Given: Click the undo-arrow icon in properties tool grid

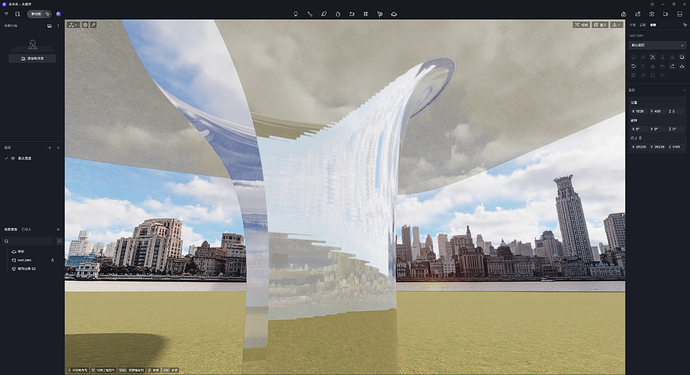Looking at the screenshot, I should (634, 66).
